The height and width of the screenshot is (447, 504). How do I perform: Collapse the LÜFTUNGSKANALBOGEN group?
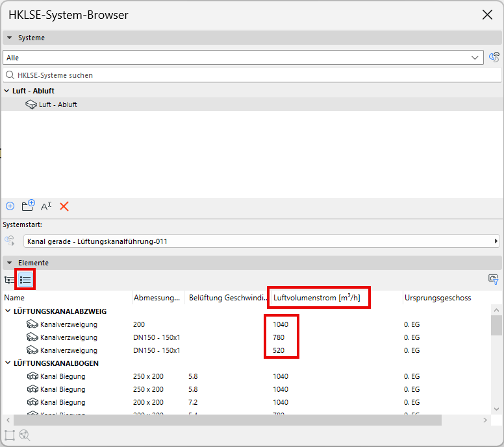coord(8,363)
